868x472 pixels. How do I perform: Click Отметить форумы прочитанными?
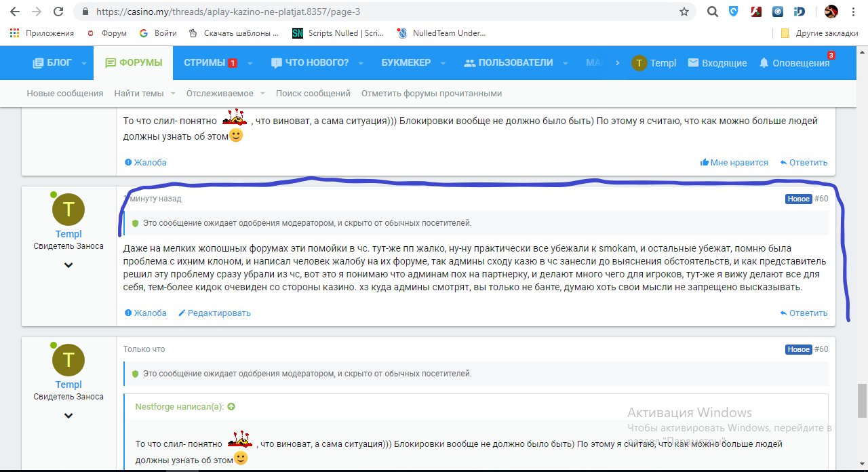pyautogui.click(x=432, y=94)
